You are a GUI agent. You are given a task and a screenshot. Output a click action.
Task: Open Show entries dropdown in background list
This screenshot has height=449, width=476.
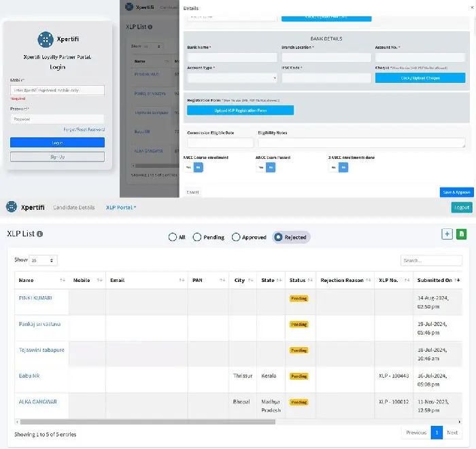tap(153, 46)
